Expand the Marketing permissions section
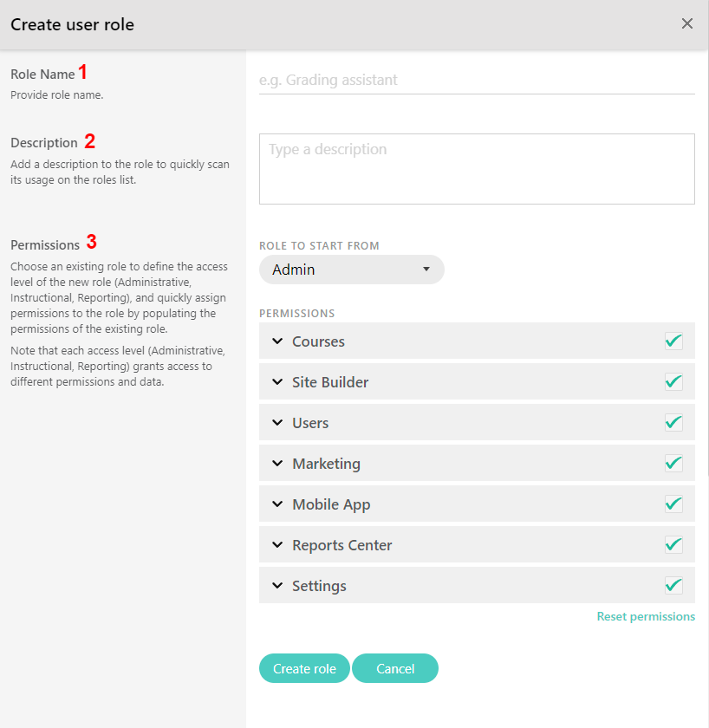The height and width of the screenshot is (728, 709). coord(277,463)
